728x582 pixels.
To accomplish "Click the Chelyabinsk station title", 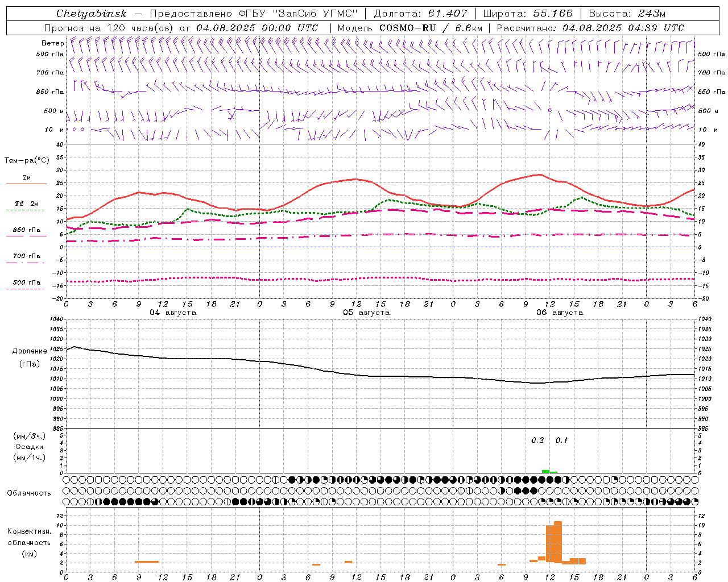I will coord(92,14).
